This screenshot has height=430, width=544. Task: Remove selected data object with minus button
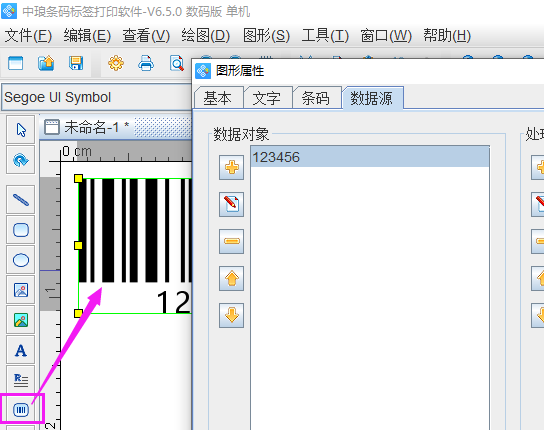tap(231, 241)
